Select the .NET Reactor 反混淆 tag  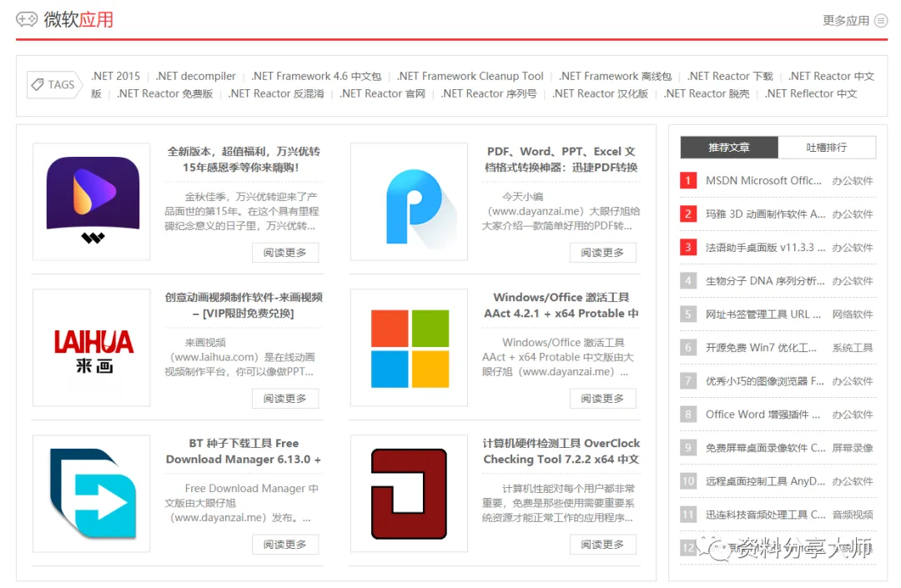(276, 93)
